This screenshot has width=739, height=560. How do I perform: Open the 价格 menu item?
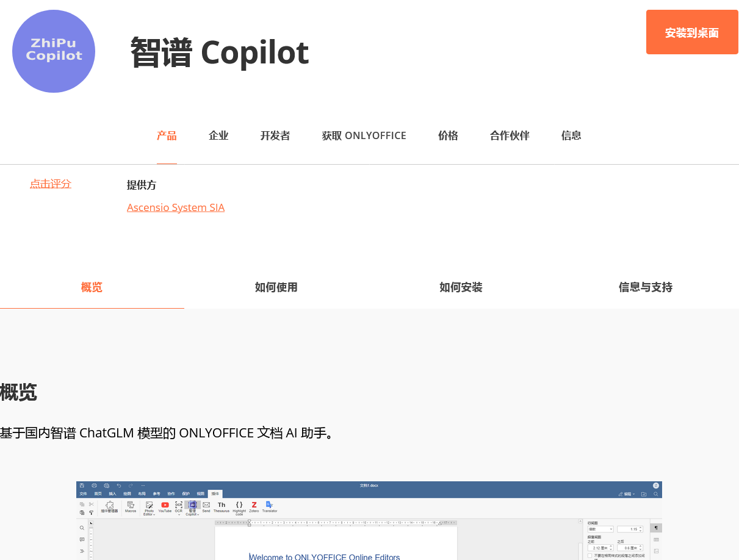tap(448, 135)
